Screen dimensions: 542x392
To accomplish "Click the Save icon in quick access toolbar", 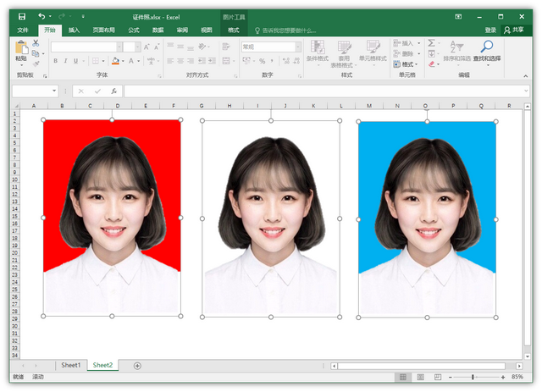I will (22, 16).
